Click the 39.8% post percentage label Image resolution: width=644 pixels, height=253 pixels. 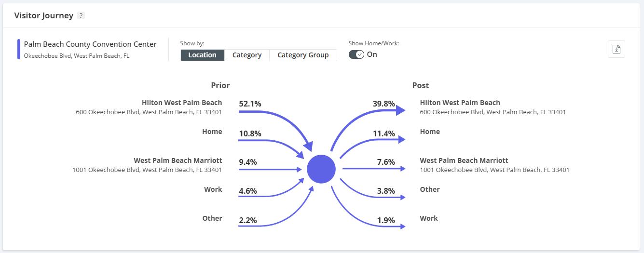(384, 104)
